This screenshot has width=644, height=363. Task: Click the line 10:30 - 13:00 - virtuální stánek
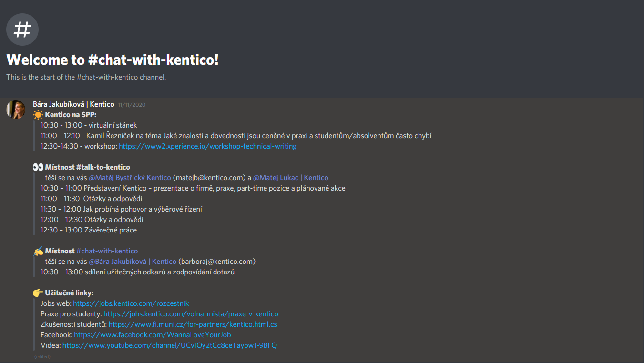point(89,125)
